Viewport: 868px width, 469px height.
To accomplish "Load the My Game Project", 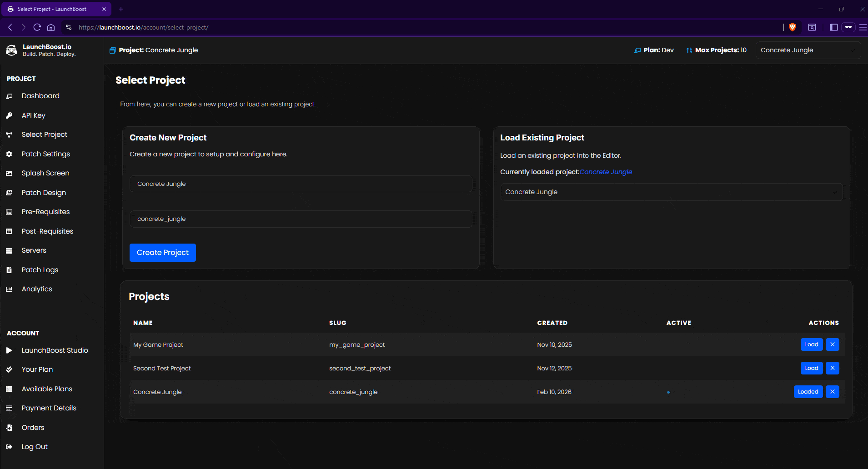I will coord(812,344).
